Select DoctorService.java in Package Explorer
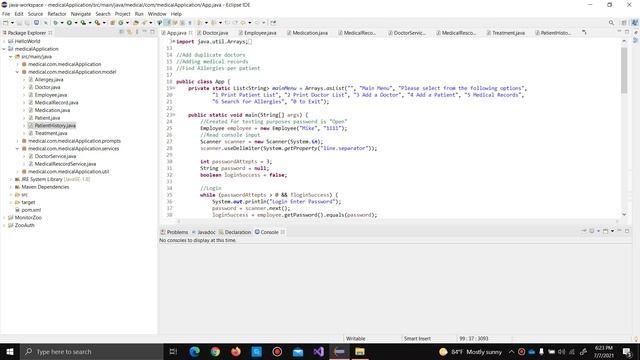Image resolution: width=640 pixels, height=360 pixels. click(55, 156)
